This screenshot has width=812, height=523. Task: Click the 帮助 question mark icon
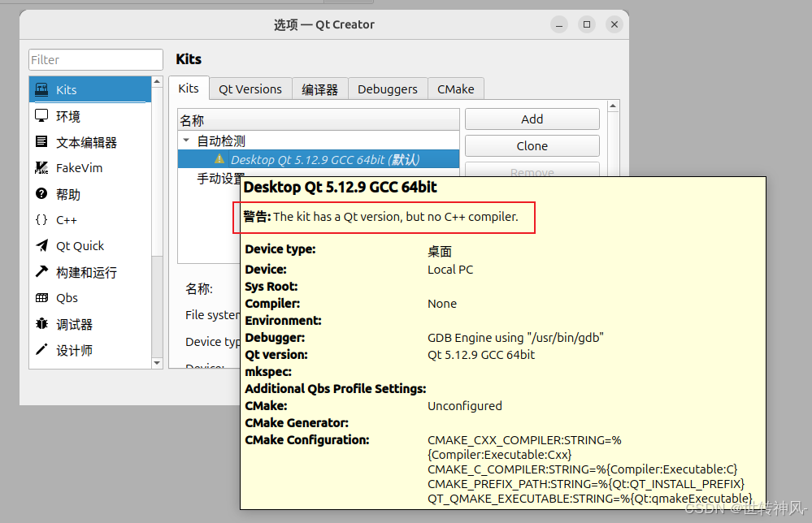41,193
